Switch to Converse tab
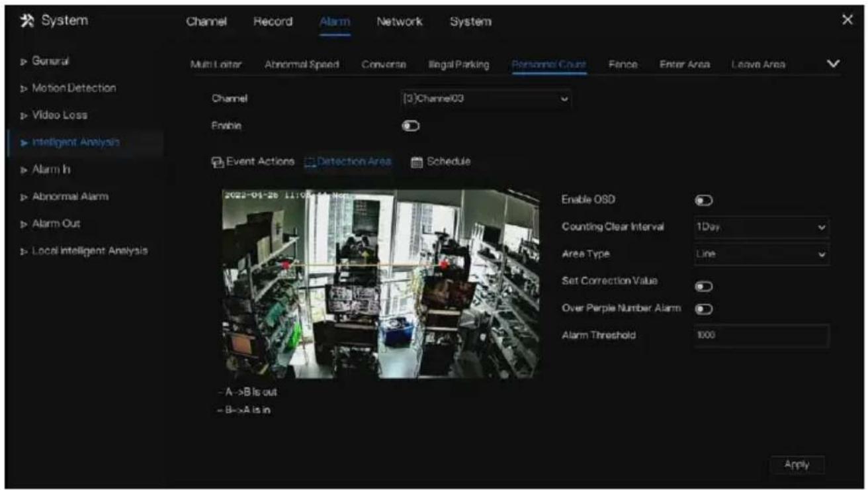Image resolution: width=868 pixels, height=490 pixels. (x=384, y=64)
